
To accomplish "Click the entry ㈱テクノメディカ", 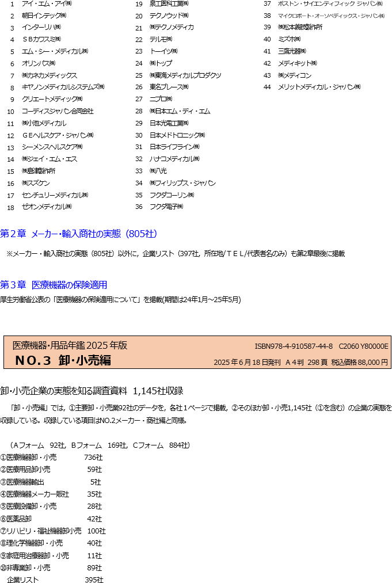I will tap(172, 27).
